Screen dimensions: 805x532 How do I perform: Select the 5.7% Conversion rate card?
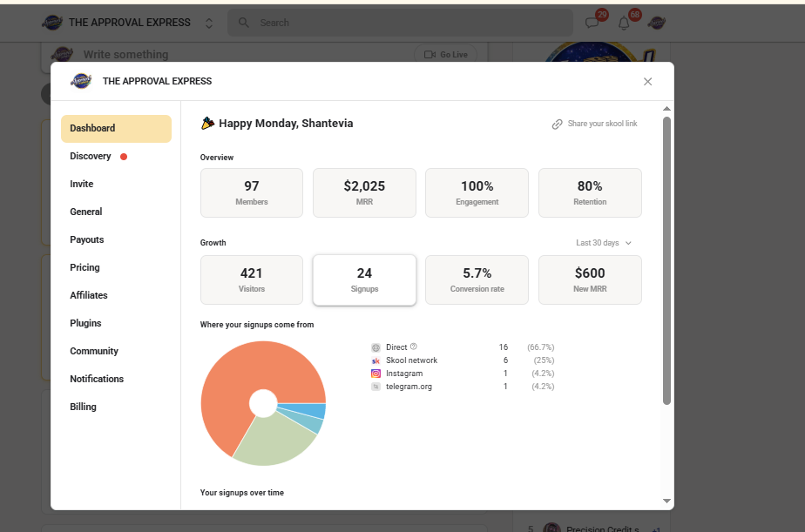pos(477,279)
